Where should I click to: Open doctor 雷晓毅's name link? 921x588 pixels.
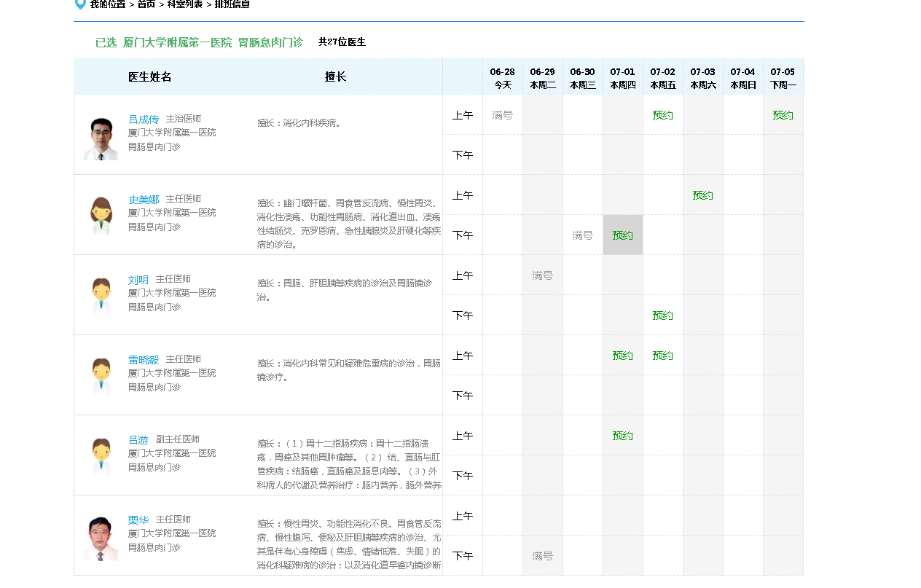144,360
